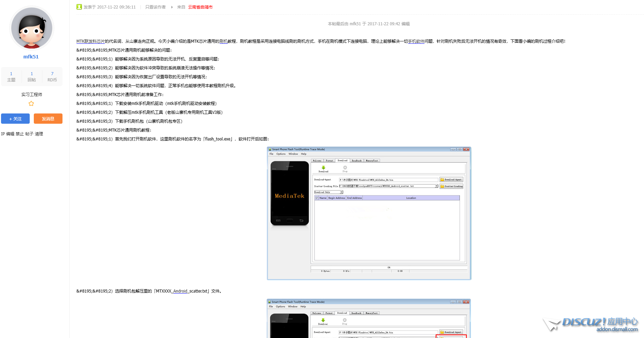Screen dimensions: 644x338
Task: Click the Scatter-loading folder button in the upper Flash Tool image
Action: pyautogui.click(x=451, y=186)
